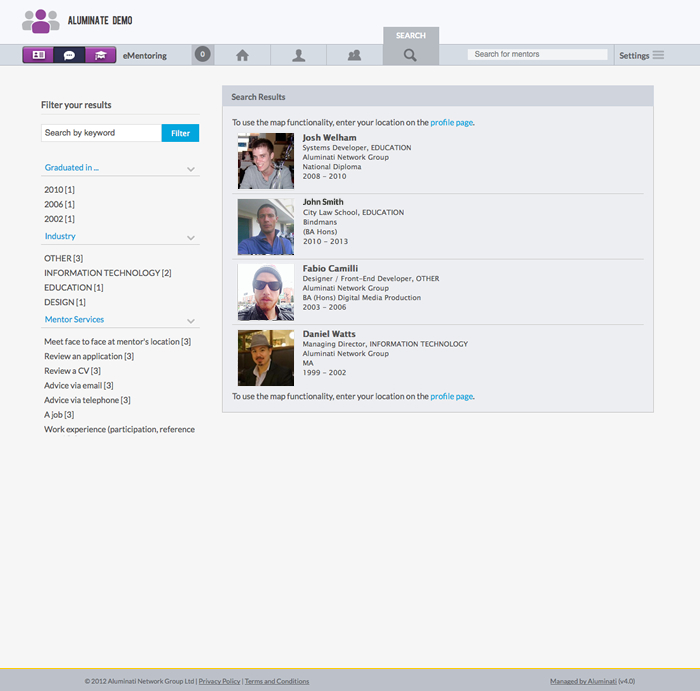The image size is (700, 691).
Task: Open the two-person group icon
Action: [354, 55]
